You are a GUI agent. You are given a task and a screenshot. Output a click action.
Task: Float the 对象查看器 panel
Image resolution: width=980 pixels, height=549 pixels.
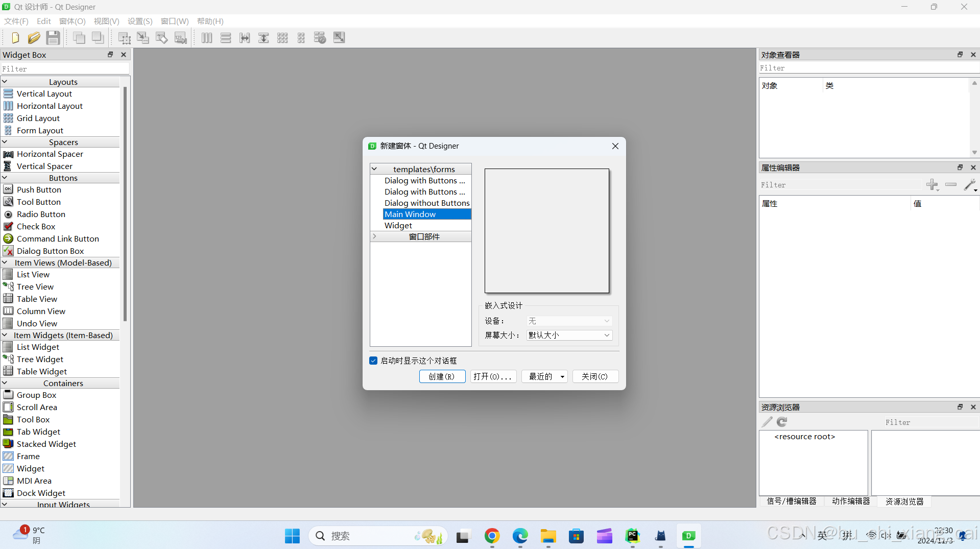pyautogui.click(x=960, y=55)
